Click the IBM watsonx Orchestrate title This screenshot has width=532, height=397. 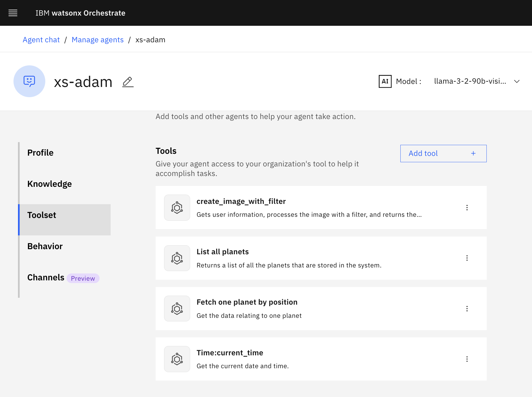coord(80,13)
